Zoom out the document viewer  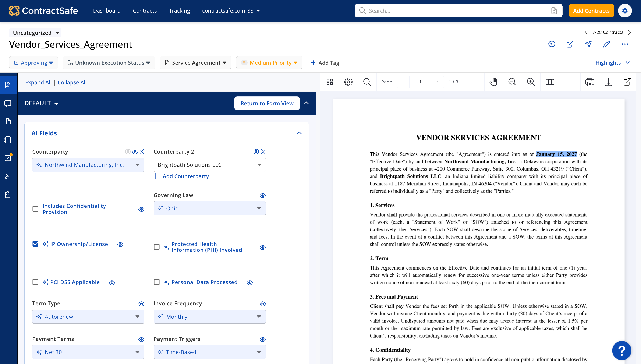(512, 82)
